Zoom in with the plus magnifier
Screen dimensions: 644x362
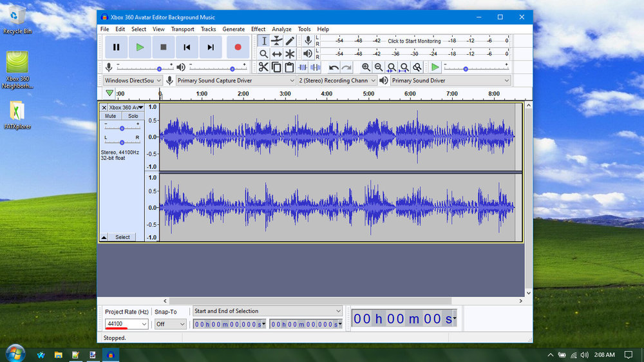366,67
